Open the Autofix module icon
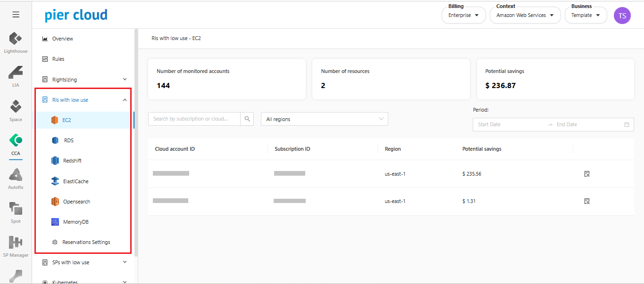This screenshot has width=644, height=284. coord(16,175)
